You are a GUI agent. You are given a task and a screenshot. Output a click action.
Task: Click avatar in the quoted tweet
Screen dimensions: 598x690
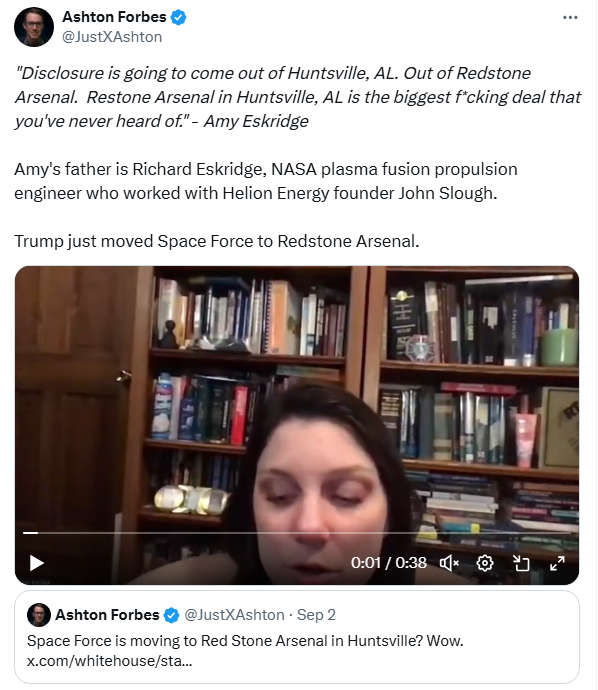pyautogui.click(x=39, y=615)
